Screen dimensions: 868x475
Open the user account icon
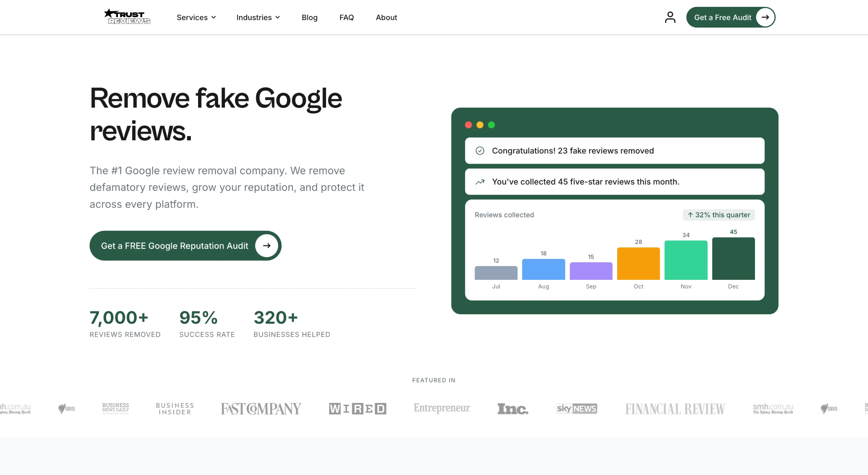[x=670, y=17]
